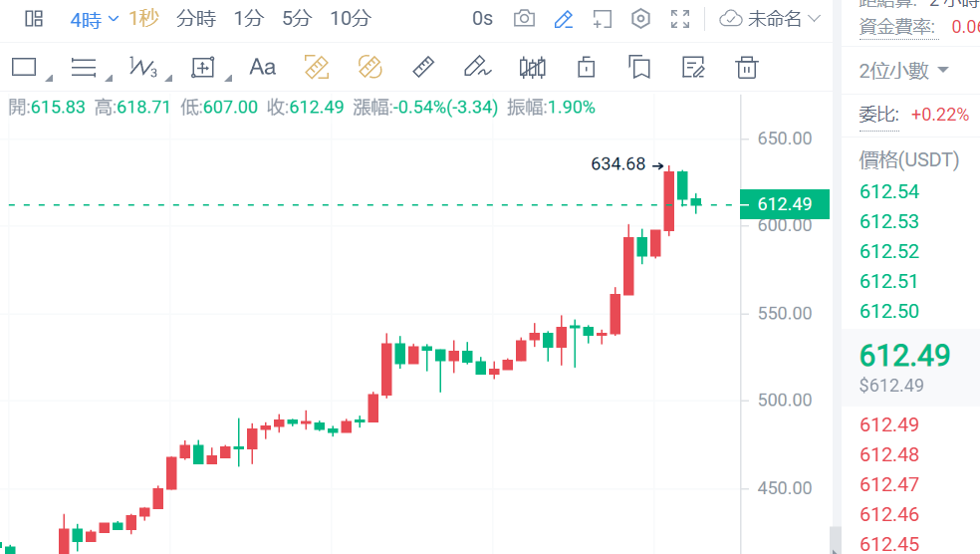Delete drawings with trash icon
The height and width of the screenshot is (554, 980).
point(746,68)
